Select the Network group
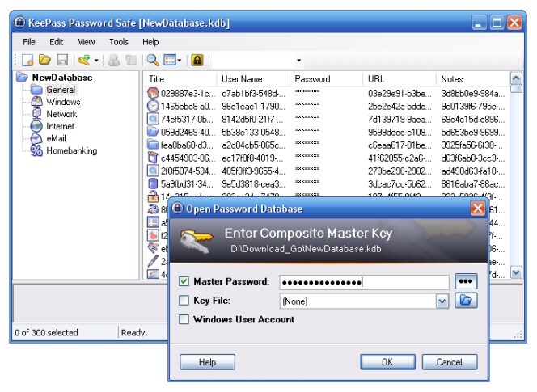The width and height of the screenshot is (537, 392). [61, 114]
